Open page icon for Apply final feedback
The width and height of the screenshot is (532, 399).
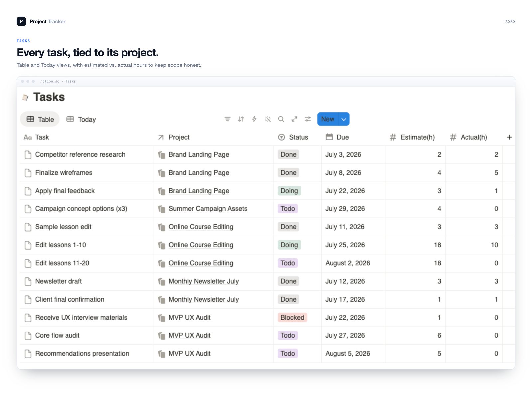[28, 191]
